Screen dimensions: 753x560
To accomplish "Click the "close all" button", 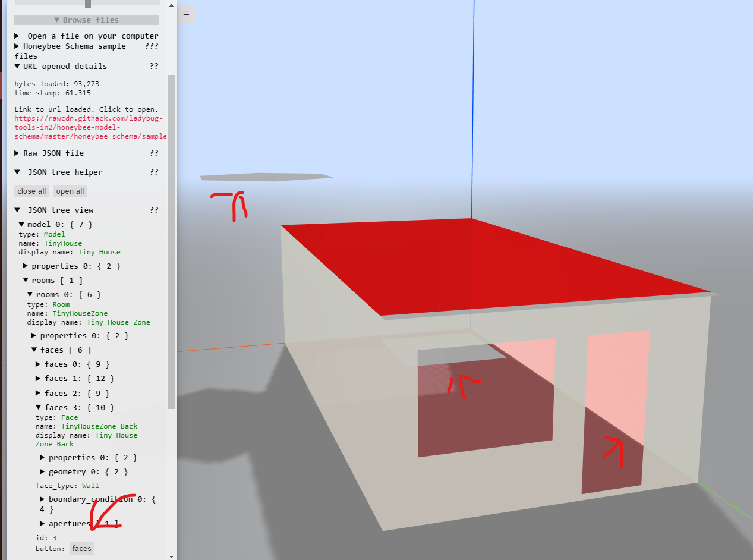I will 31,191.
